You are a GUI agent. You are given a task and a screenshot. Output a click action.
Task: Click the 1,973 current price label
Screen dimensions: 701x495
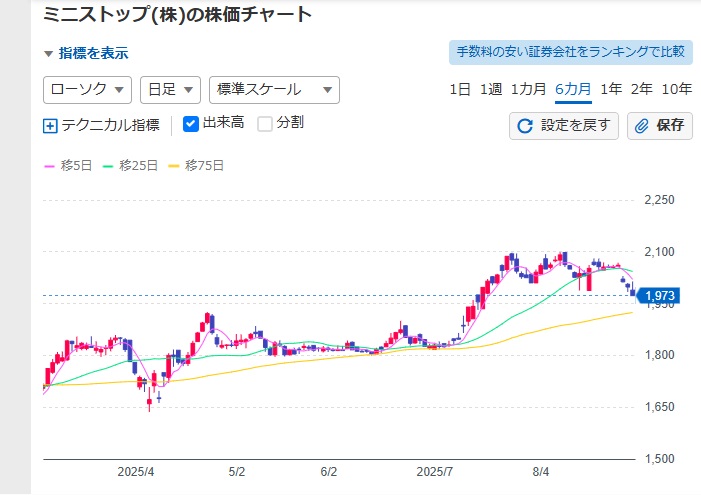[658, 296]
